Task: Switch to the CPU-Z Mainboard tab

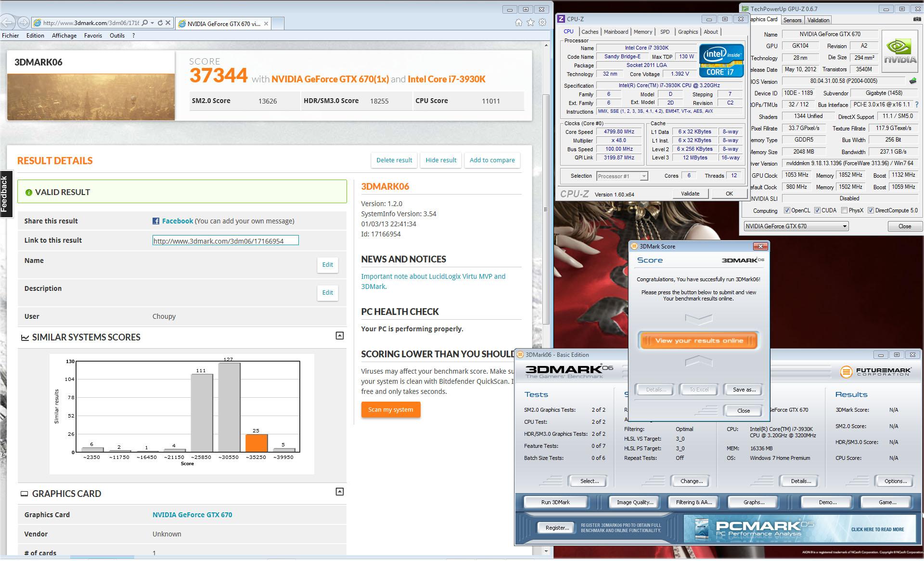Action: point(616,32)
